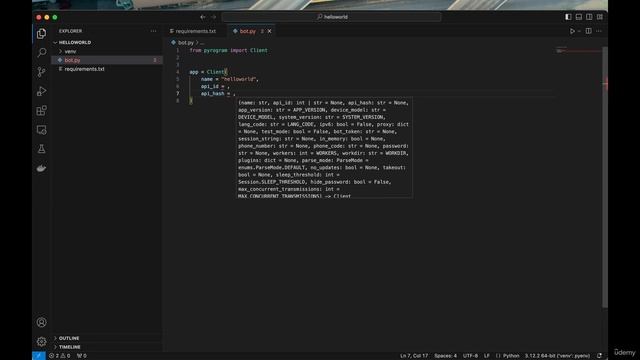Click the helloworld command center search

pyautogui.click(x=331, y=17)
